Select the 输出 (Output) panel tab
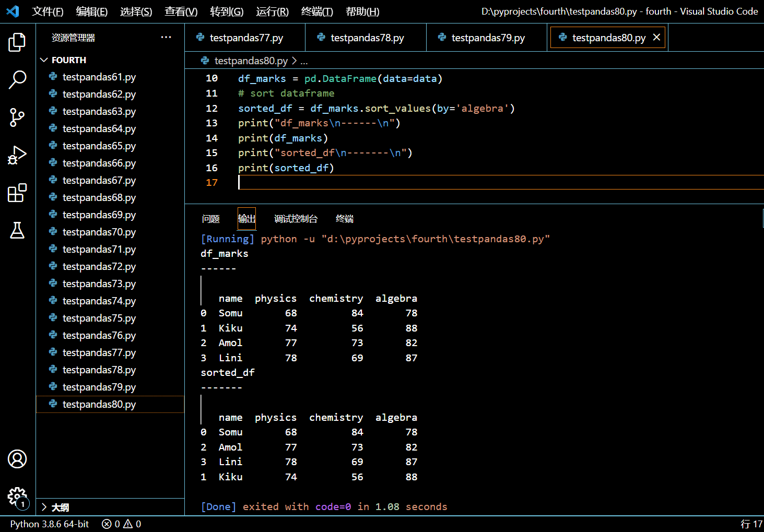The image size is (764, 532). coord(246,219)
